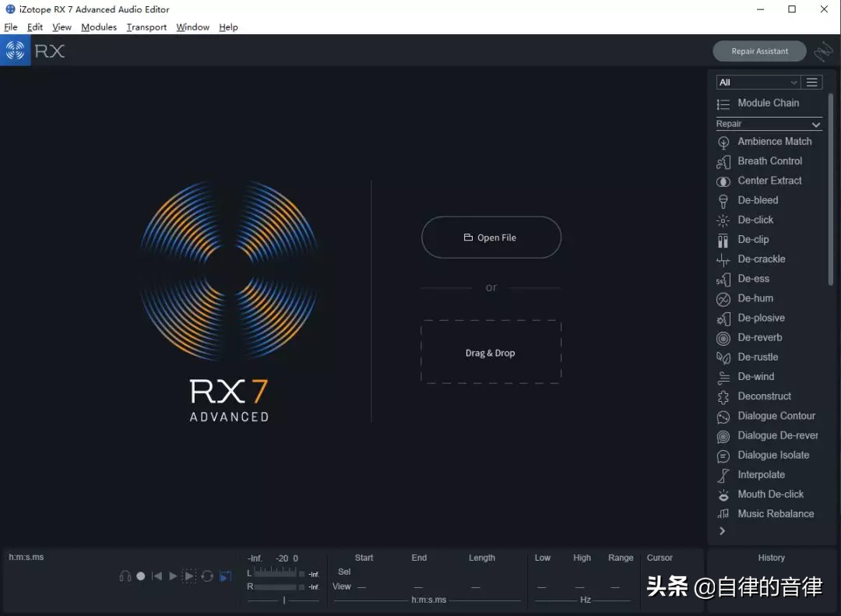Click the Module Chain list icon

(x=723, y=104)
